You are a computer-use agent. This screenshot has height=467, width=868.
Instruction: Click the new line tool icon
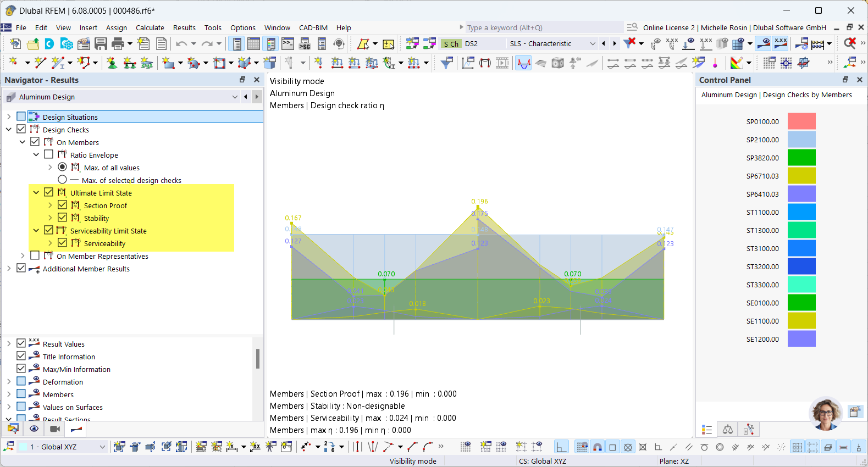click(x=40, y=63)
